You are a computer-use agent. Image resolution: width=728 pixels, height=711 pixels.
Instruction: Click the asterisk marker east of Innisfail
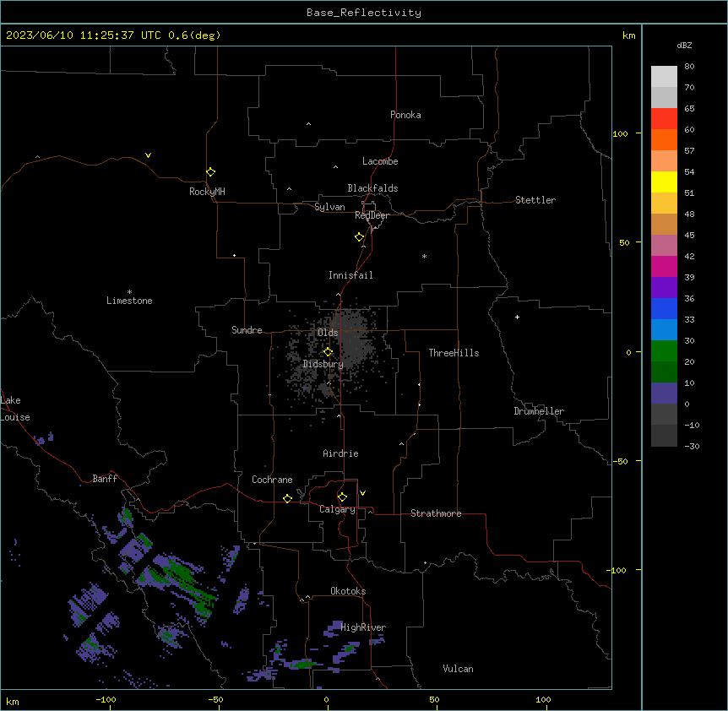pos(424,257)
